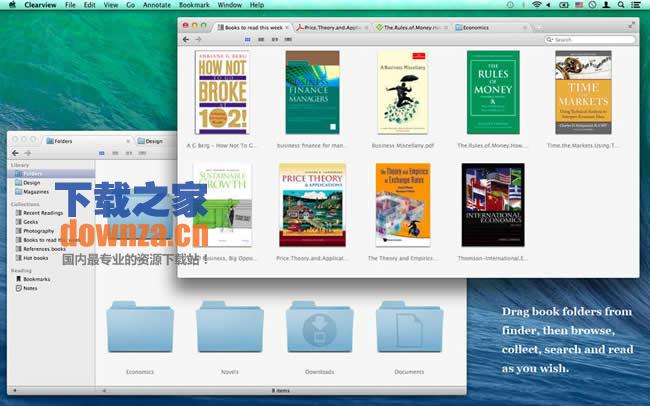Go back in the front Clearview window
This screenshot has width=650, height=406.
click(186, 39)
